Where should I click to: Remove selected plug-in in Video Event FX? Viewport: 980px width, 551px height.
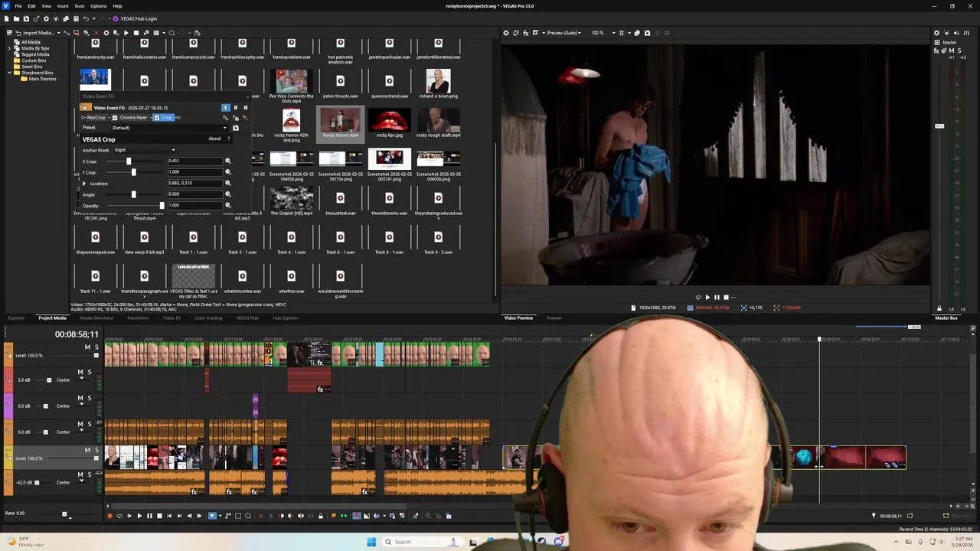[x=246, y=118]
